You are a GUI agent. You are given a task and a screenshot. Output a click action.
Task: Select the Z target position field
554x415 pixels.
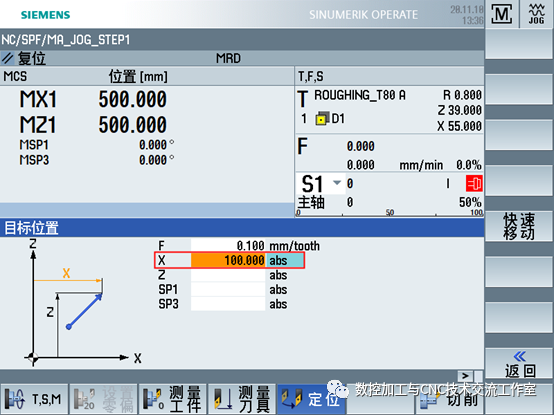pos(228,275)
